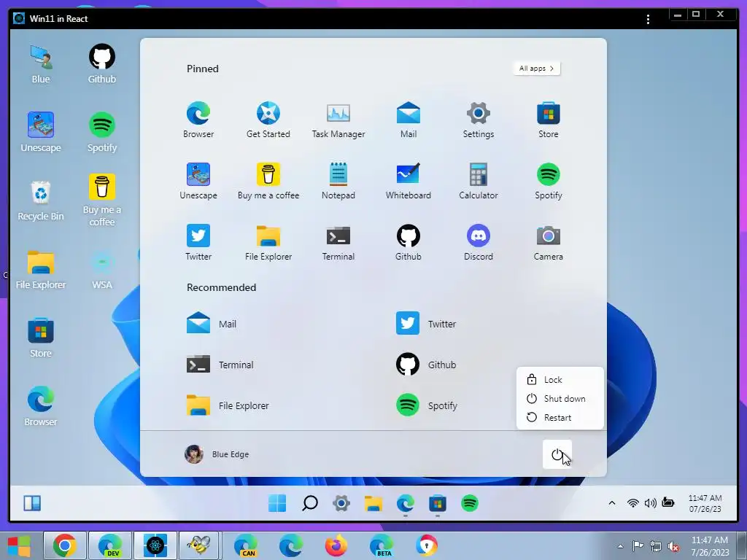Launch Get Started pinned app
The width and height of the screenshot is (747, 560).
tap(268, 120)
